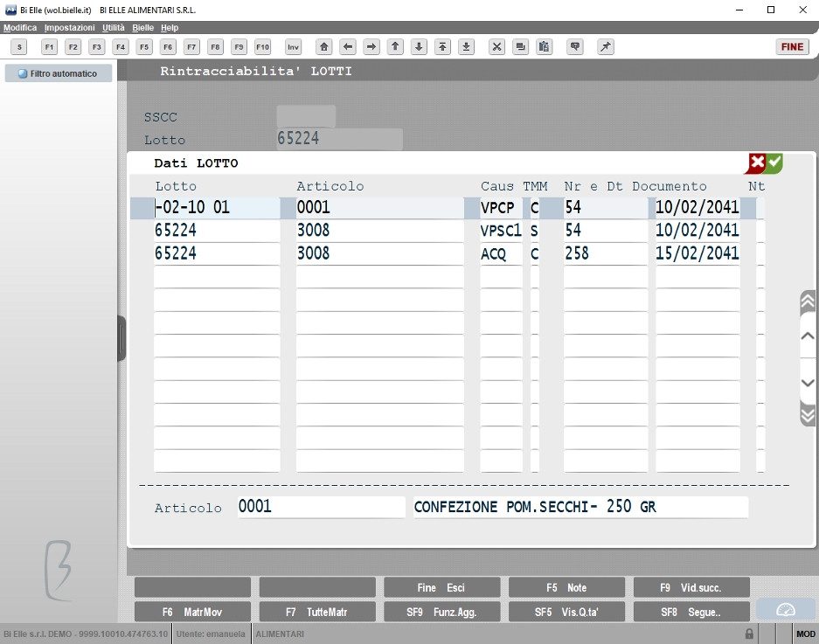Click the right arrow toolbar icon

click(x=371, y=47)
